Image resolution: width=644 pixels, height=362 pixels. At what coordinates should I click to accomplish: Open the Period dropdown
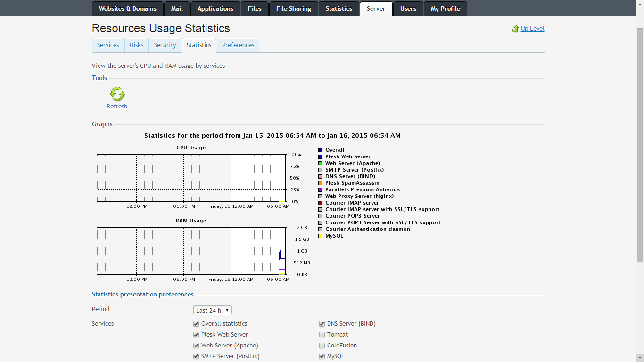click(x=212, y=310)
